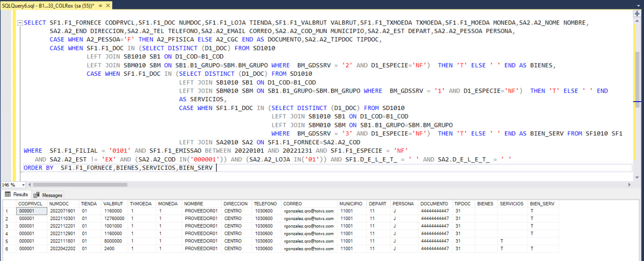This screenshot has height=261, width=644.
Task: Select the MUNICIPIO column header
Action: (x=352, y=204)
